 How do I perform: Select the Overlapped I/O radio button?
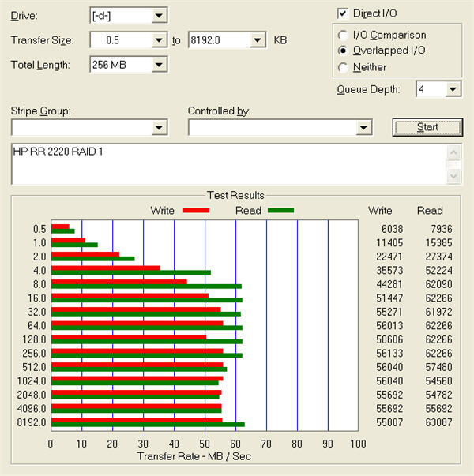click(x=343, y=51)
